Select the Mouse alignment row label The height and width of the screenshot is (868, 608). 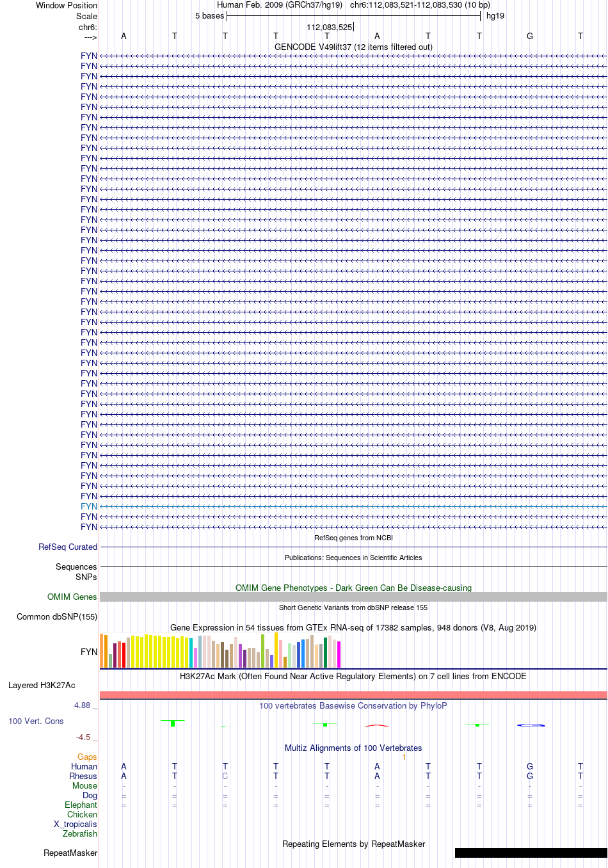coord(85,785)
